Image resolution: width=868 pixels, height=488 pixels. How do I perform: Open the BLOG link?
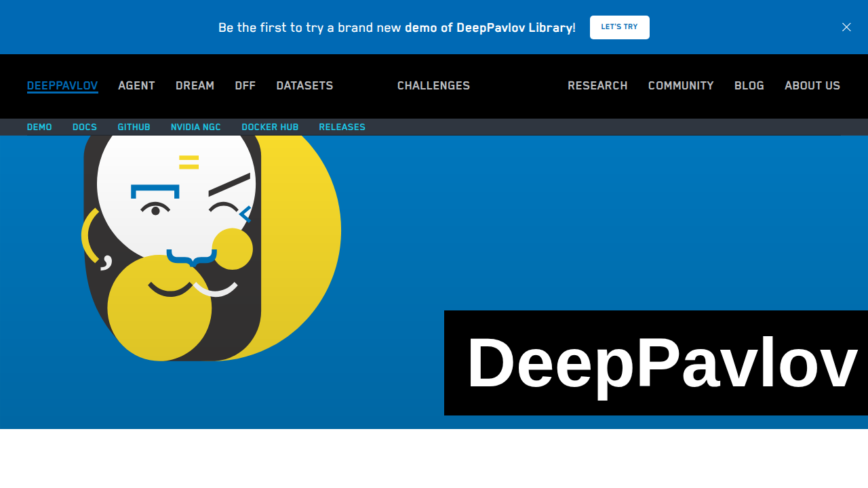pos(749,86)
